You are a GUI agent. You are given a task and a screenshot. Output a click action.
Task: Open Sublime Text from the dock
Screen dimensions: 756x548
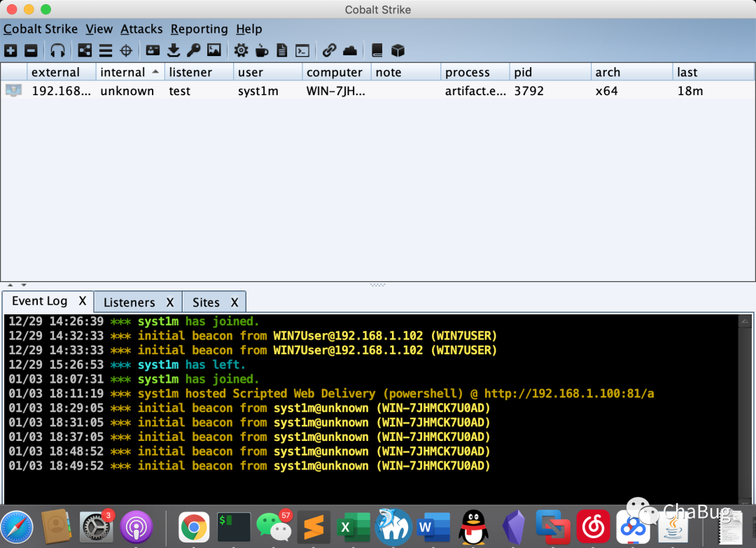click(314, 527)
